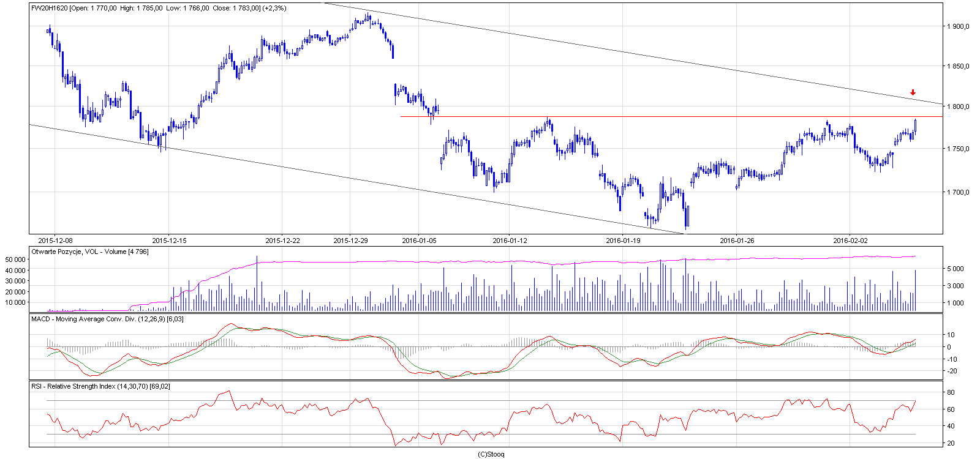Select the 2015-12-08 date label
Viewport: 980px width, 459px height.
coord(56,241)
